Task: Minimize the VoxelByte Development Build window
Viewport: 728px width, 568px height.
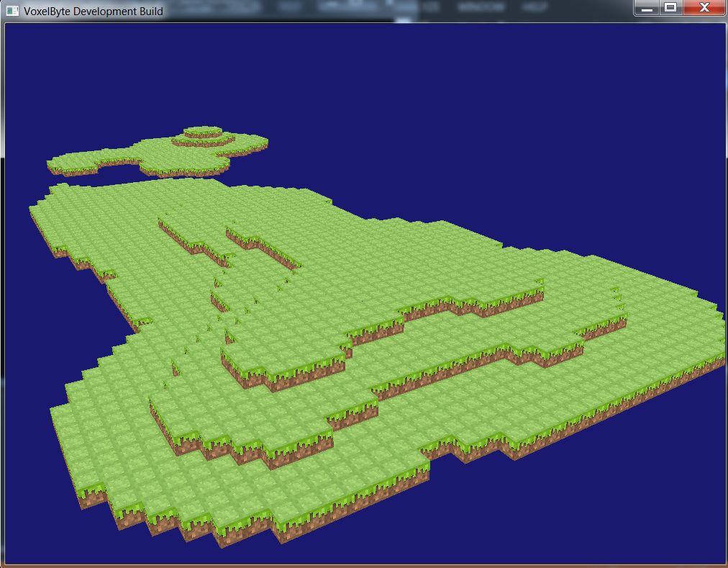Action: [x=647, y=8]
